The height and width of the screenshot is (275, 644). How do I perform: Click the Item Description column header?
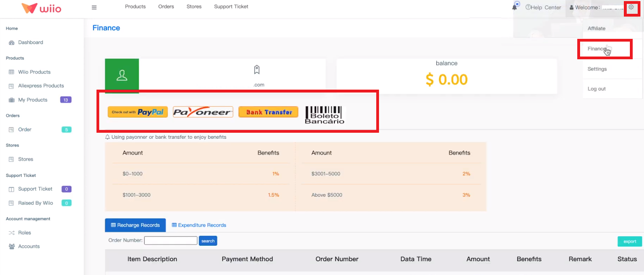[152, 259]
